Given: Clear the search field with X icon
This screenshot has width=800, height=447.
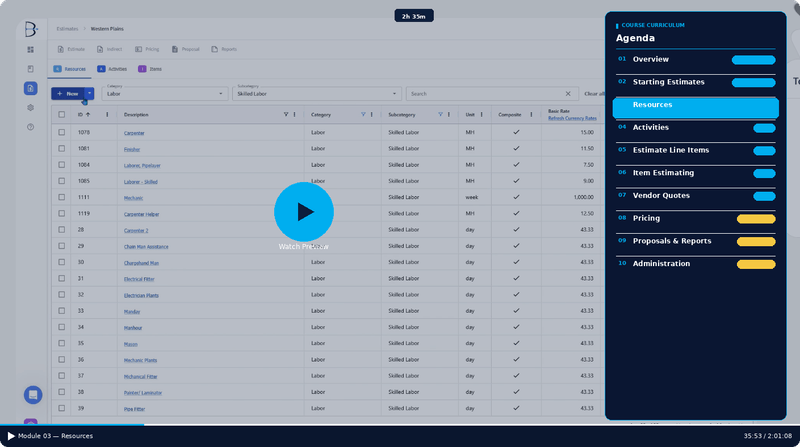Looking at the screenshot, I should click(x=568, y=94).
